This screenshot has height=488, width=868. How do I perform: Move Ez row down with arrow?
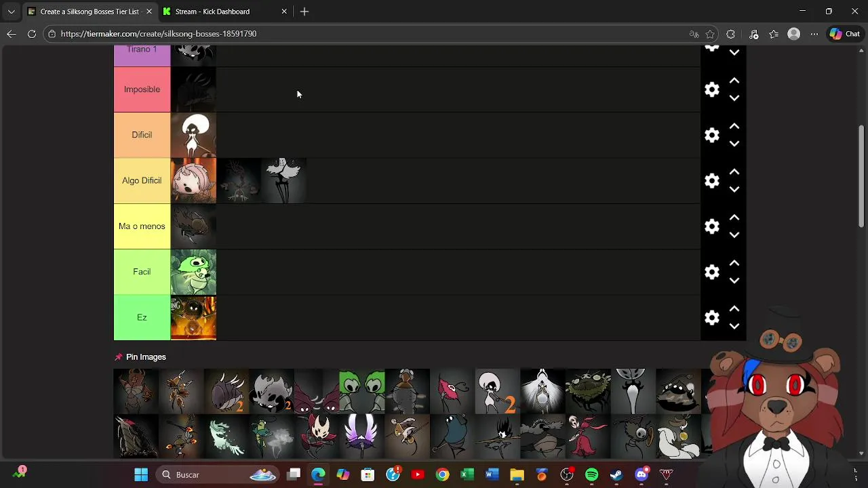pos(734,326)
